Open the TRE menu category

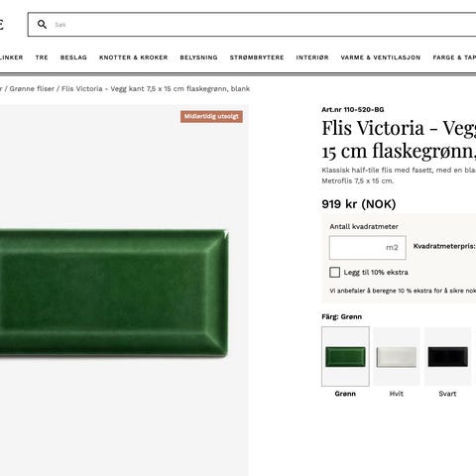[x=42, y=58]
